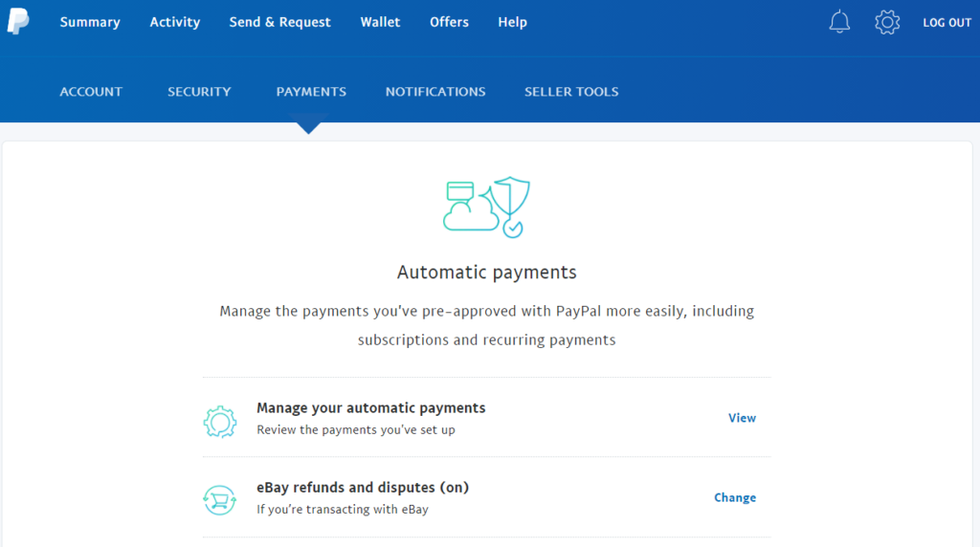Click 'If you're transacting with eBay' text
Image resolution: width=980 pixels, height=547 pixels.
pyautogui.click(x=343, y=509)
